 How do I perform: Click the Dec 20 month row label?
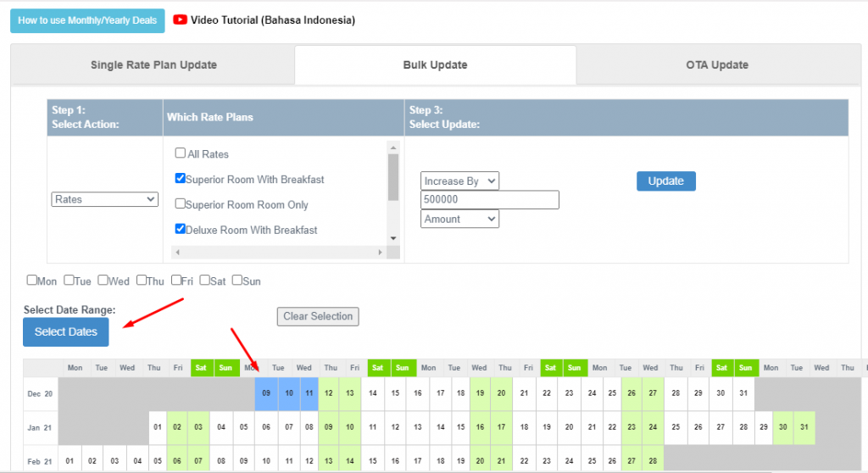pos(41,394)
